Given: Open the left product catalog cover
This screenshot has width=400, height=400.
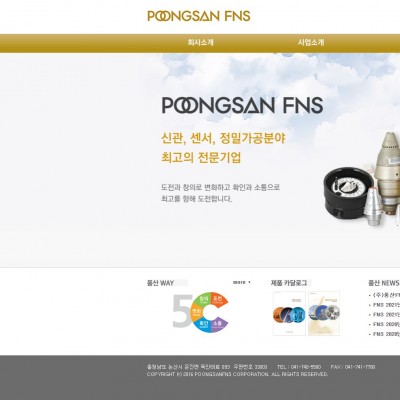Looking at the screenshot, I should pos(289,313).
